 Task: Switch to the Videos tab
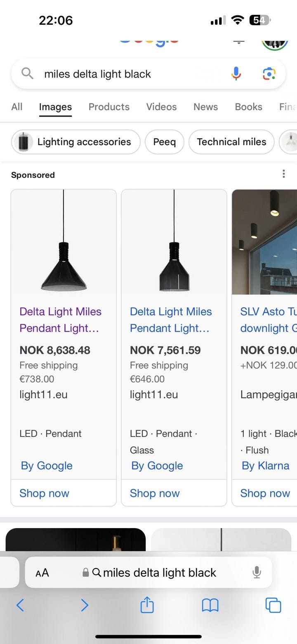(161, 107)
